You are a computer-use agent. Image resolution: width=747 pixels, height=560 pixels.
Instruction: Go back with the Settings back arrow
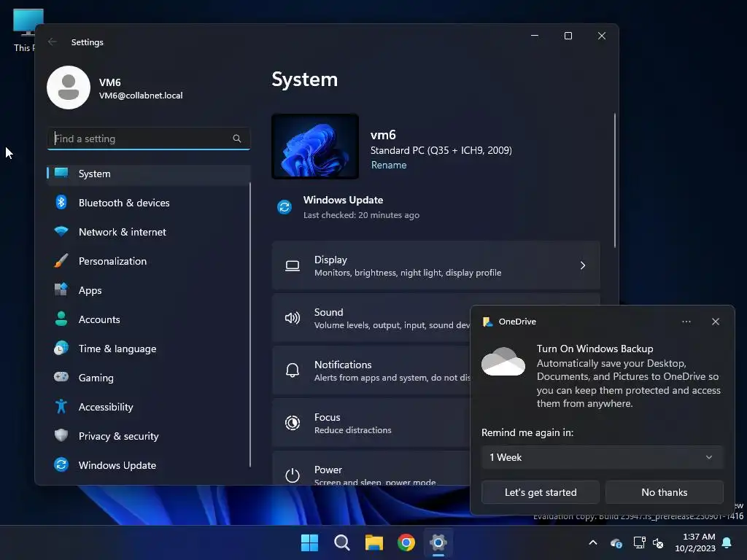coord(53,42)
